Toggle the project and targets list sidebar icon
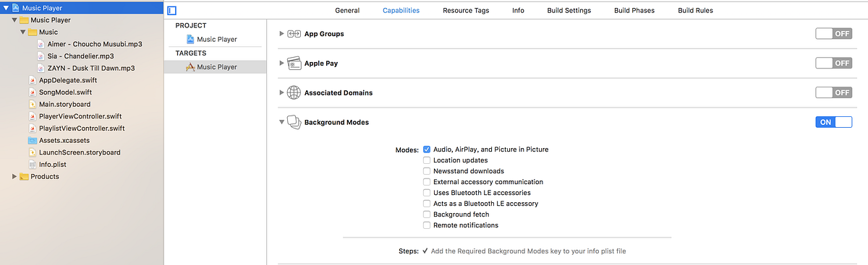 click(171, 10)
